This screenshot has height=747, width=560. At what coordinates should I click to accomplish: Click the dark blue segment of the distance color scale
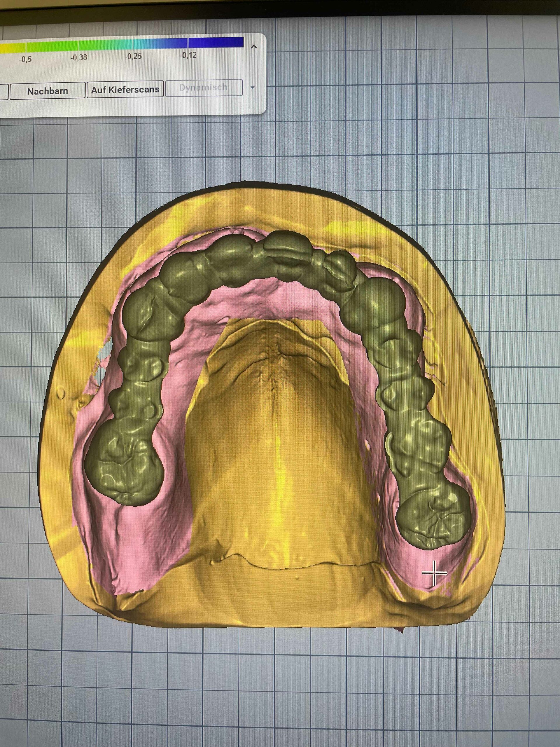point(216,42)
